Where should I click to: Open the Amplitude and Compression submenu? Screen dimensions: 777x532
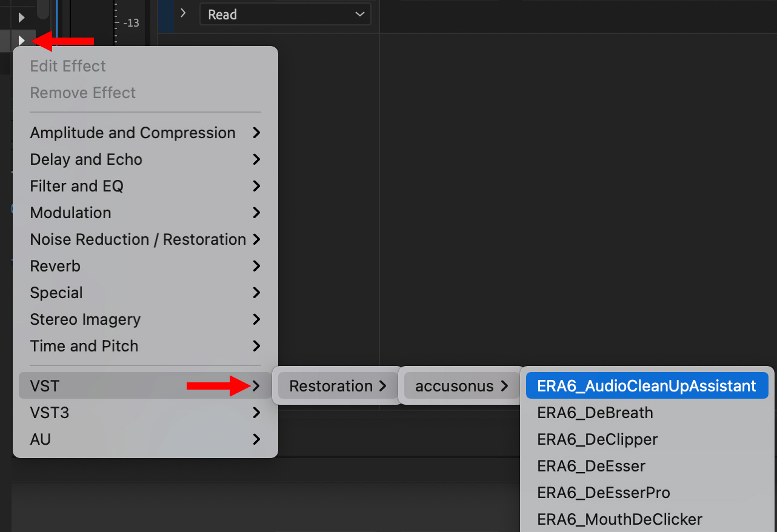(145, 133)
